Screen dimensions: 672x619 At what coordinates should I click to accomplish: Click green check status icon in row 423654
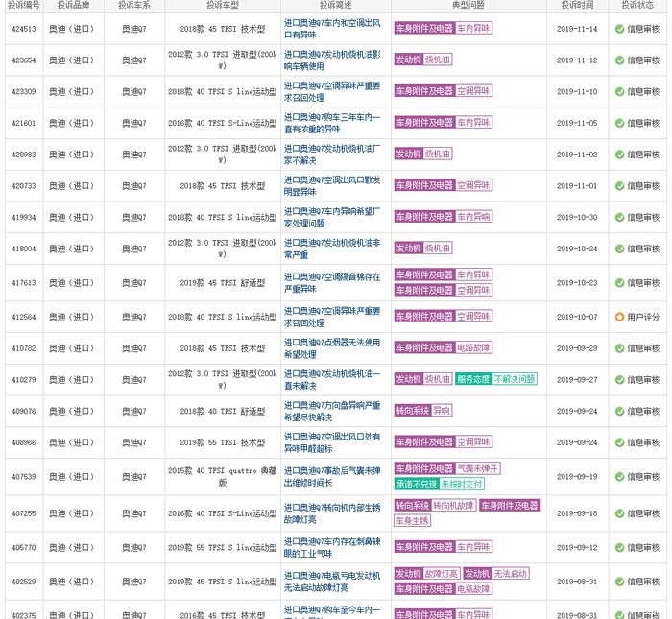pyautogui.click(x=619, y=60)
